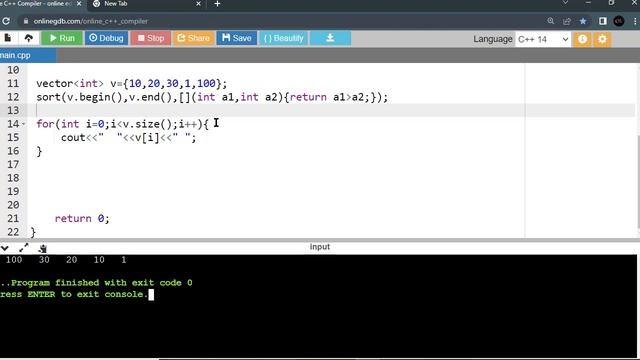Toggle browser side panel
Image resolution: width=640 pixels, height=360 pixels.
602,21
